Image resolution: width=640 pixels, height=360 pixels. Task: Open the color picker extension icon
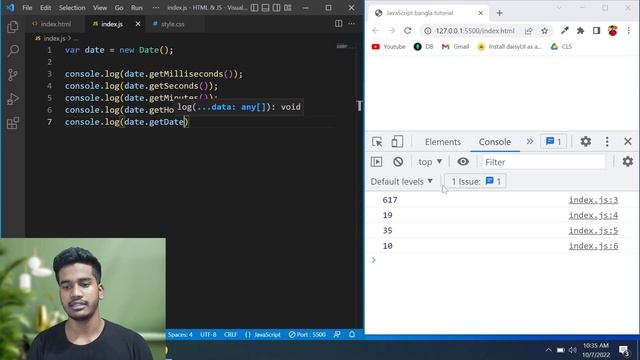[x=565, y=31]
